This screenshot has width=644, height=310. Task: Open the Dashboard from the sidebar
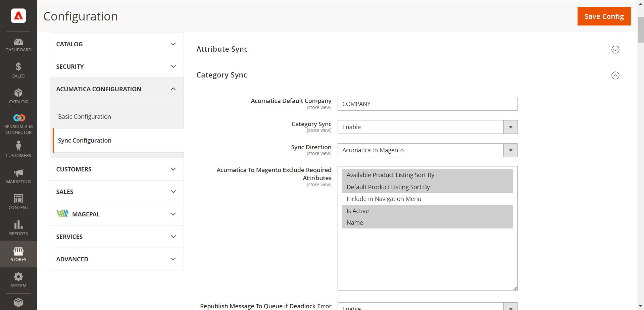tap(18, 45)
